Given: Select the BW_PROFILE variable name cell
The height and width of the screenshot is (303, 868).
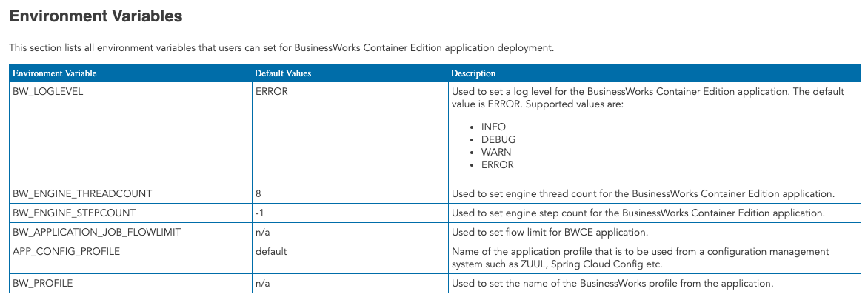Looking at the screenshot, I should (x=43, y=284).
